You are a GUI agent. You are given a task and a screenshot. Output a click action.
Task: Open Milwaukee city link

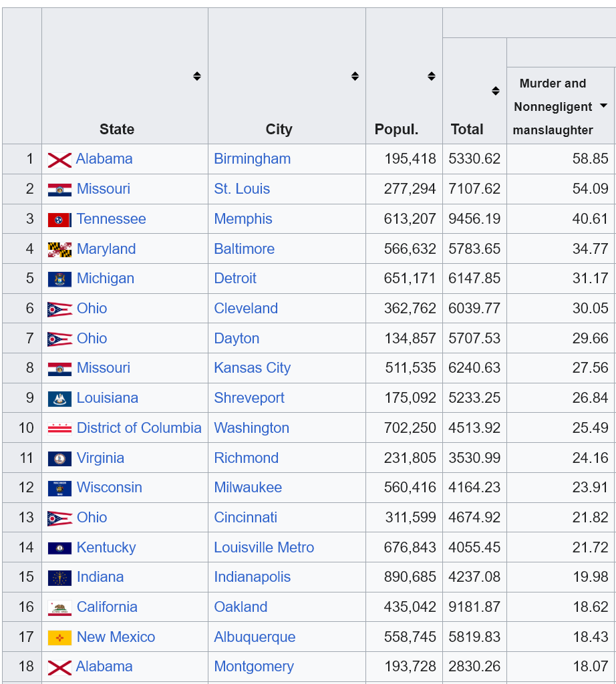click(x=248, y=487)
